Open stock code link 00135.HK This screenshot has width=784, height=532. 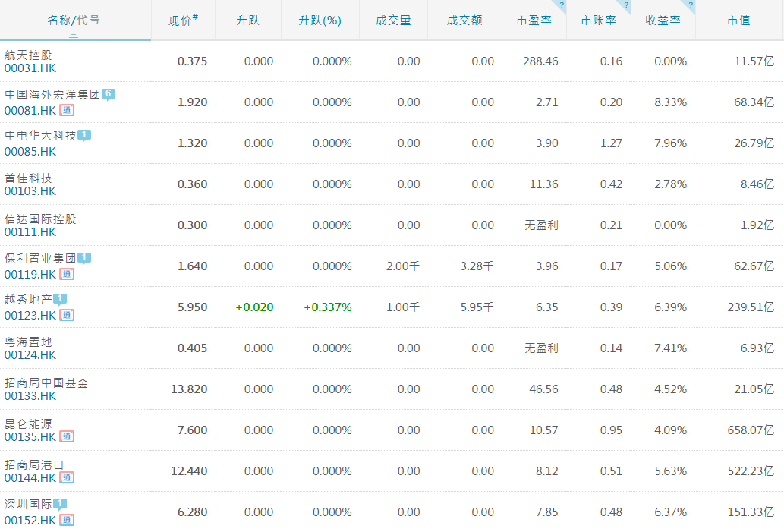point(30,437)
